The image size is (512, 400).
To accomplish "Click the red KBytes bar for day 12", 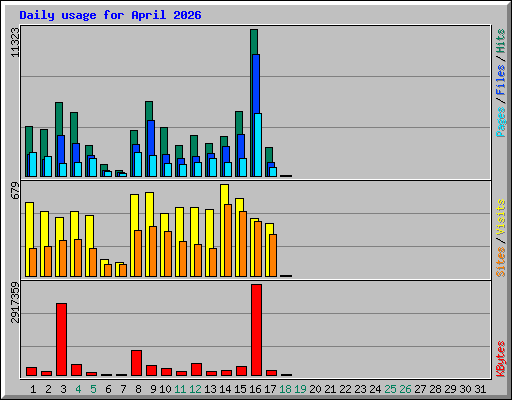I will [x=196, y=369].
